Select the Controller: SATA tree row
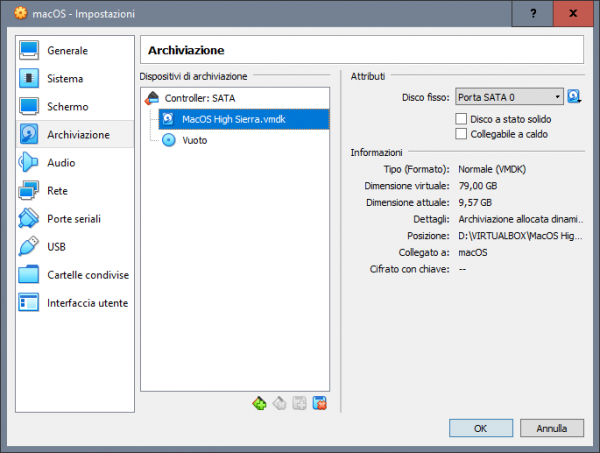Viewport: 600px width, 453px height. [x=235, y=98]
